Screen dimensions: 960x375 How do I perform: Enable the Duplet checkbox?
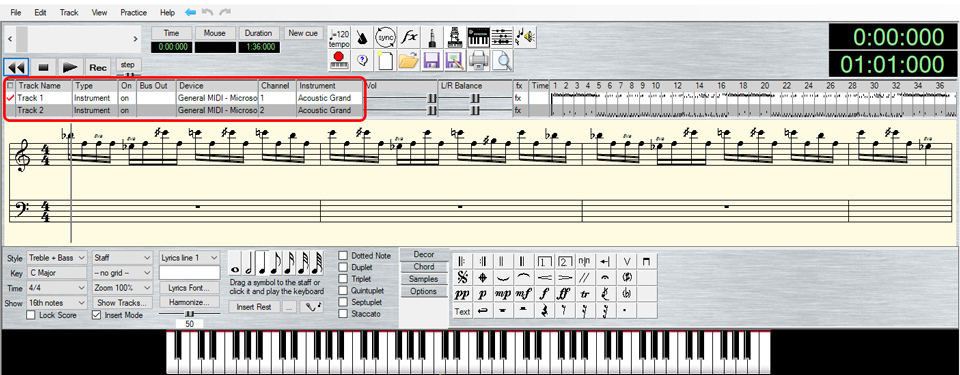point(343,267)
